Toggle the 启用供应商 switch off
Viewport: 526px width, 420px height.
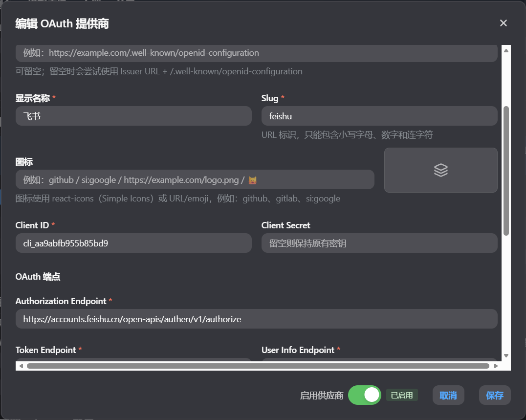click(364, 395)
